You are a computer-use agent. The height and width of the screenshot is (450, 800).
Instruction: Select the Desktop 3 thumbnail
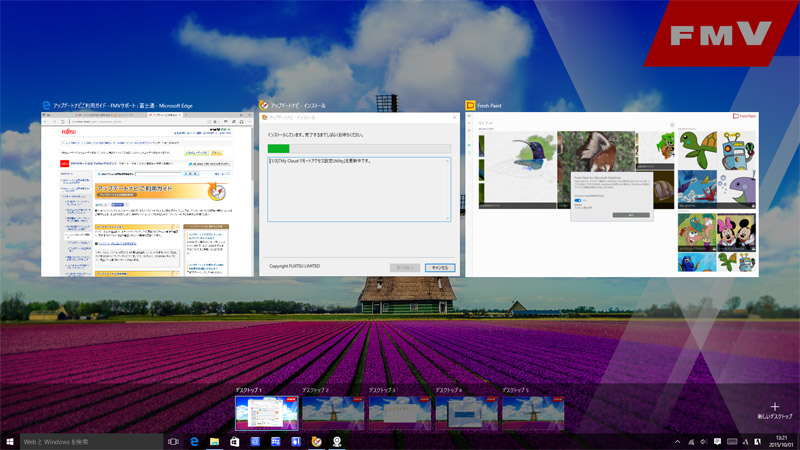coord(398,412)
